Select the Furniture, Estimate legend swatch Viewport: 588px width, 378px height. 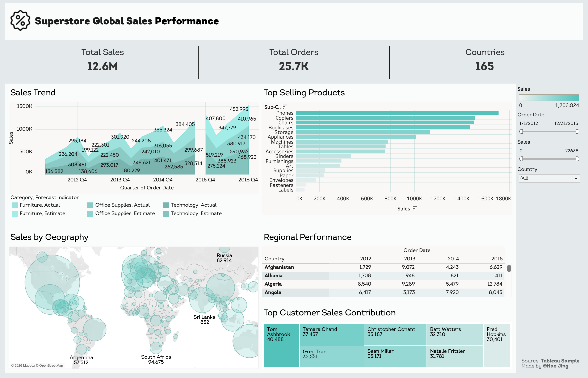(x=15, y=214)
